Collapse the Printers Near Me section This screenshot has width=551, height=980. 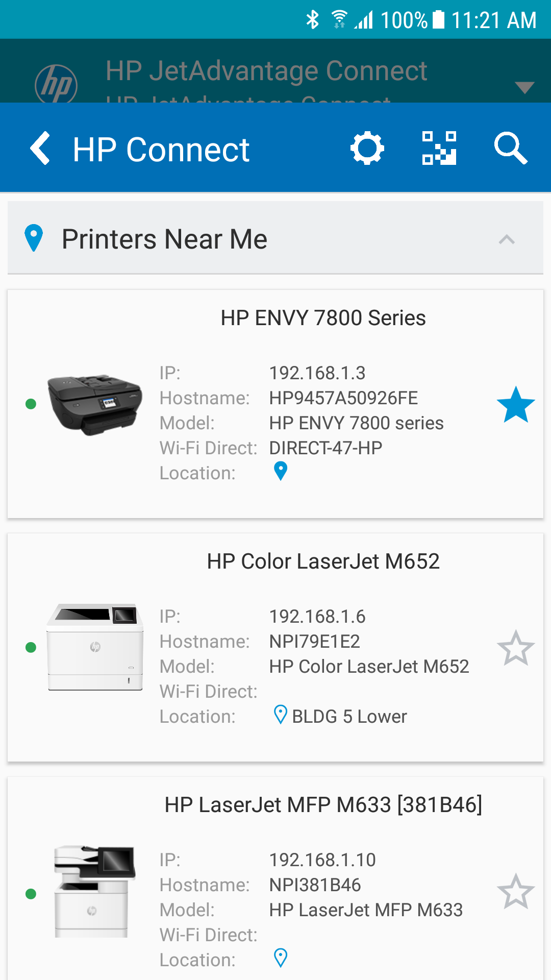point(507,239)
